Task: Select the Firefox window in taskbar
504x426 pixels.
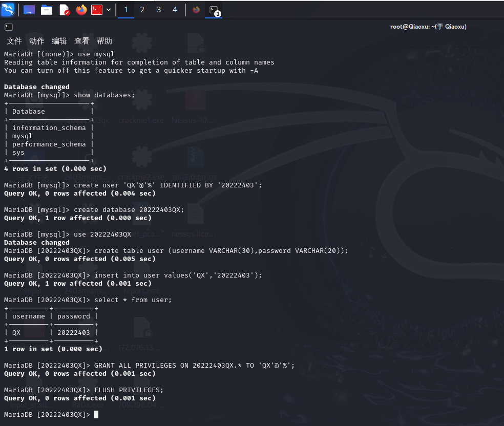Action: point(196,10)
